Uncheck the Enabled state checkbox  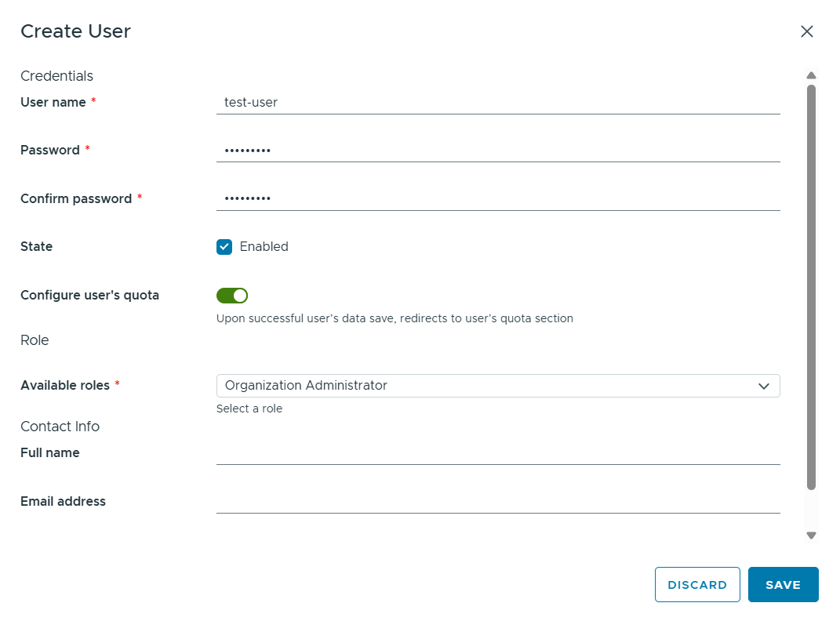tap(224, 247)
